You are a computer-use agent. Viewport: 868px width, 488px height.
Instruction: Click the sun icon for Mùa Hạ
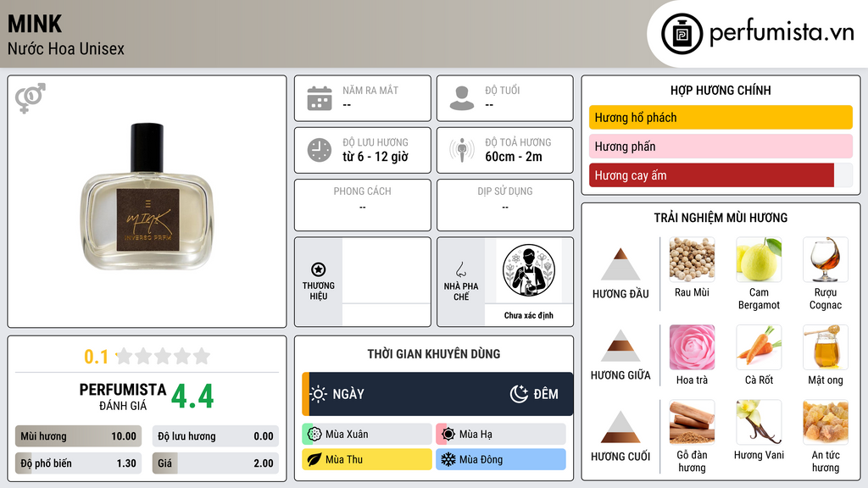point(448,434)
